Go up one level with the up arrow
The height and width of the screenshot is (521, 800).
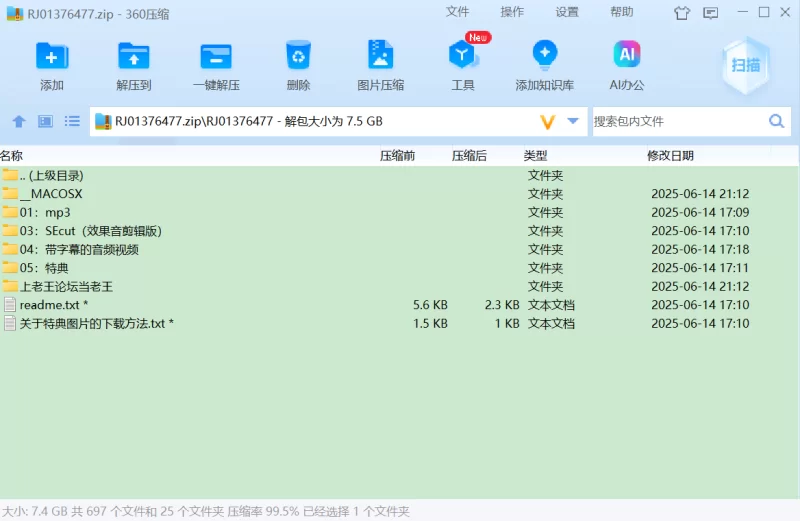pyautogui.click(x=19, y=122)
